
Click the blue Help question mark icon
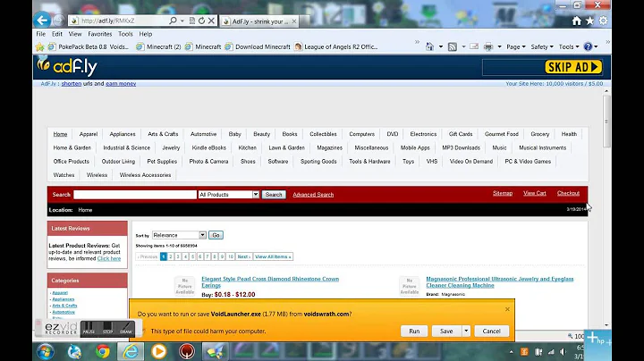pyautogui.click(x=589, y=46)
